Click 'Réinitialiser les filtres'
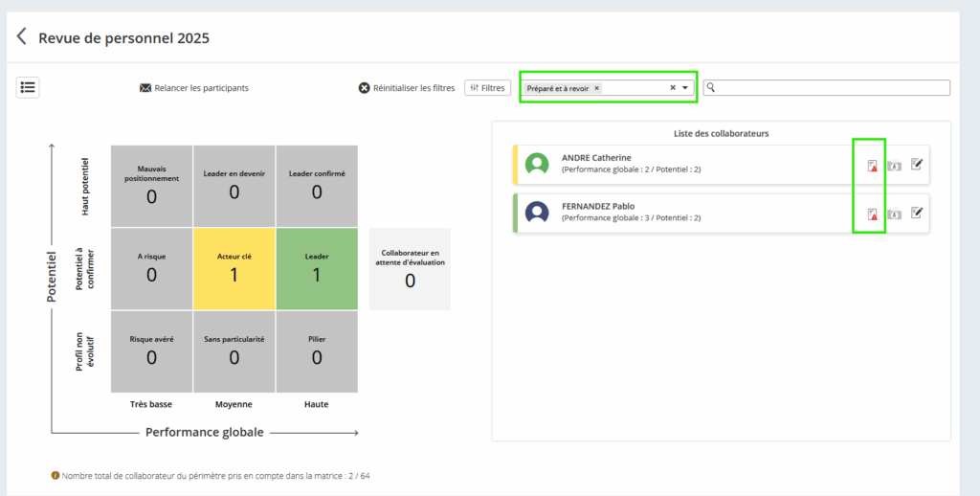The image size is (980, 496). pyautogui.click(x=407, y=88)
